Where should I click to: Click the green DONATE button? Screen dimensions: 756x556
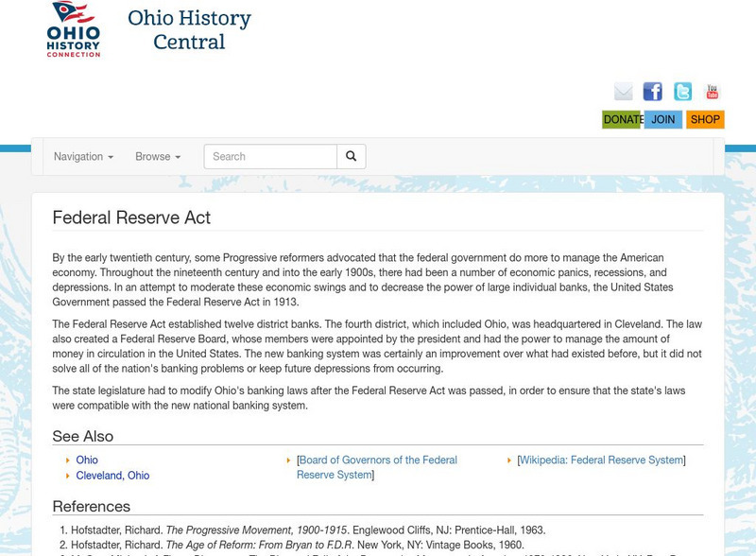coord(623,119)
